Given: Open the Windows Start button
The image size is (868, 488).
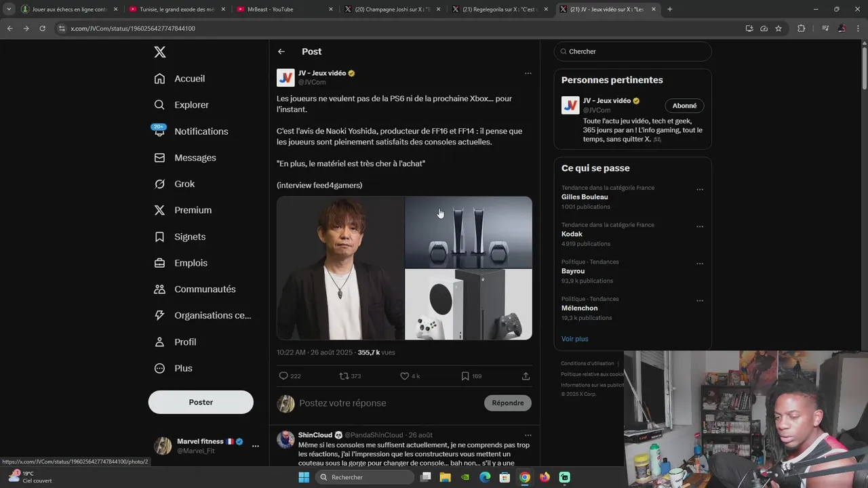Looking at the screenshot, I should click(x=304, y=477).
